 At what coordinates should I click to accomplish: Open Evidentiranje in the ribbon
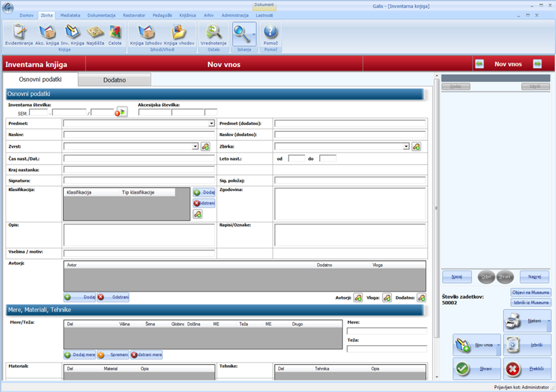point(20,33)
